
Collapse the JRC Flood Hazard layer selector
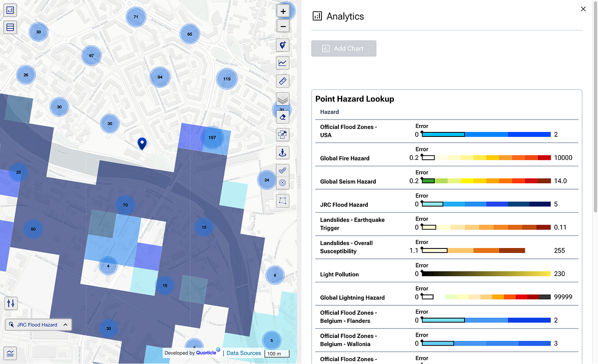[65, 324]
